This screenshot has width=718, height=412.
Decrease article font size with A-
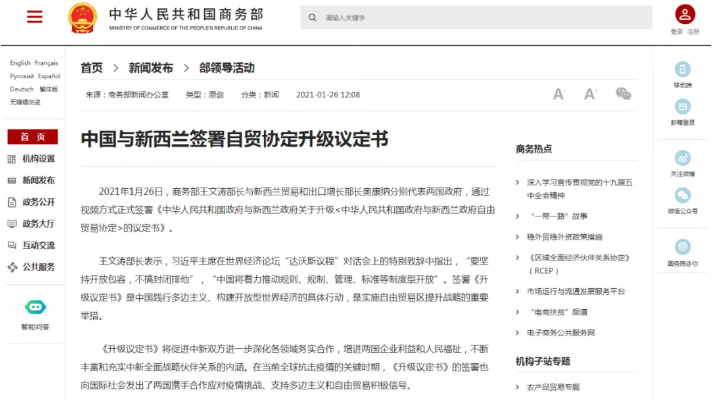pyautogui.click(x=559, y=94)
